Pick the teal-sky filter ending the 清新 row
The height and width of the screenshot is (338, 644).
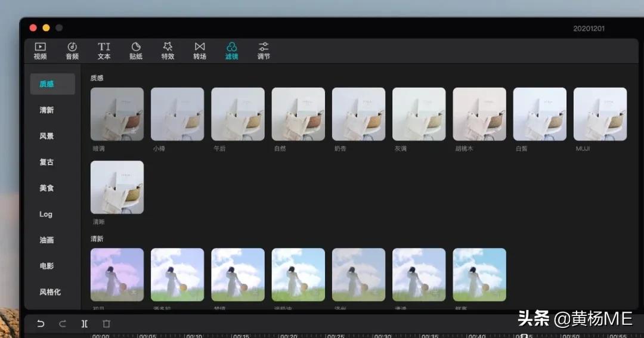pos(479,275)
